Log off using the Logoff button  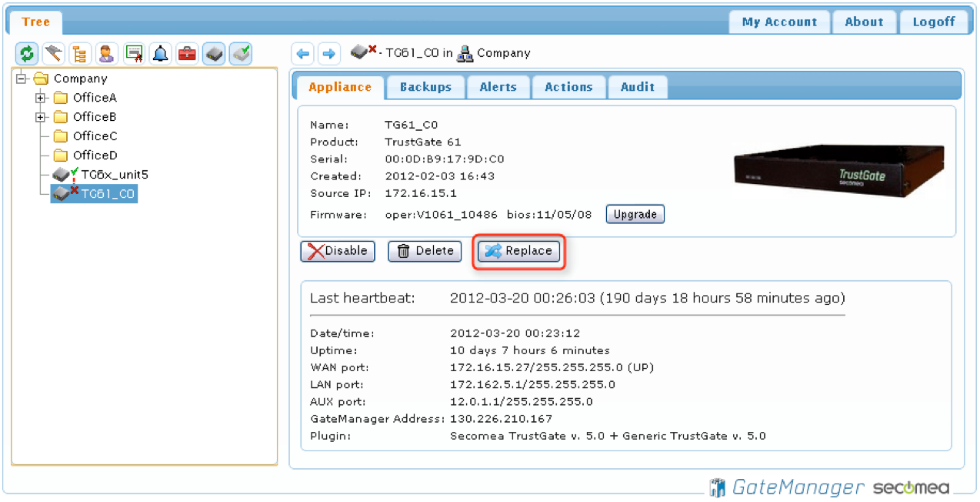click(934, 22)
